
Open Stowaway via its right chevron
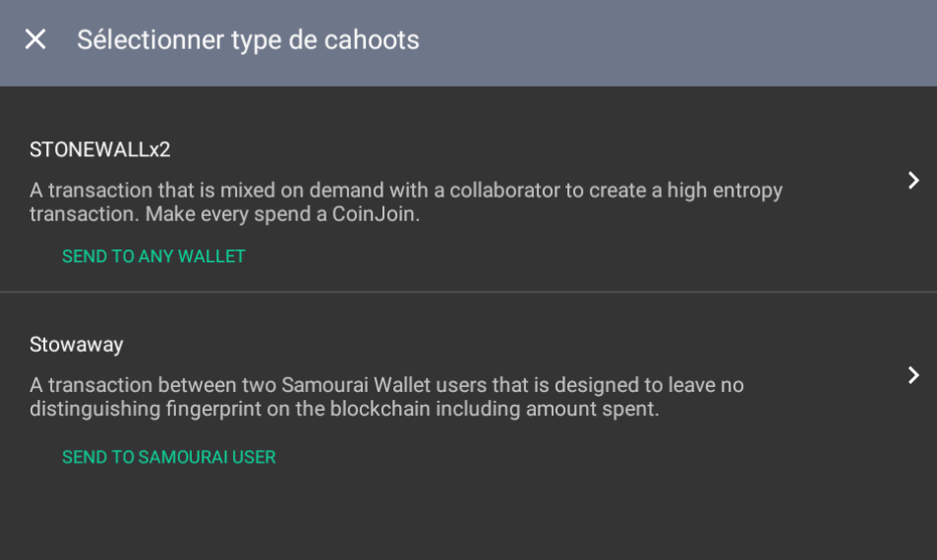click(913, 374)
